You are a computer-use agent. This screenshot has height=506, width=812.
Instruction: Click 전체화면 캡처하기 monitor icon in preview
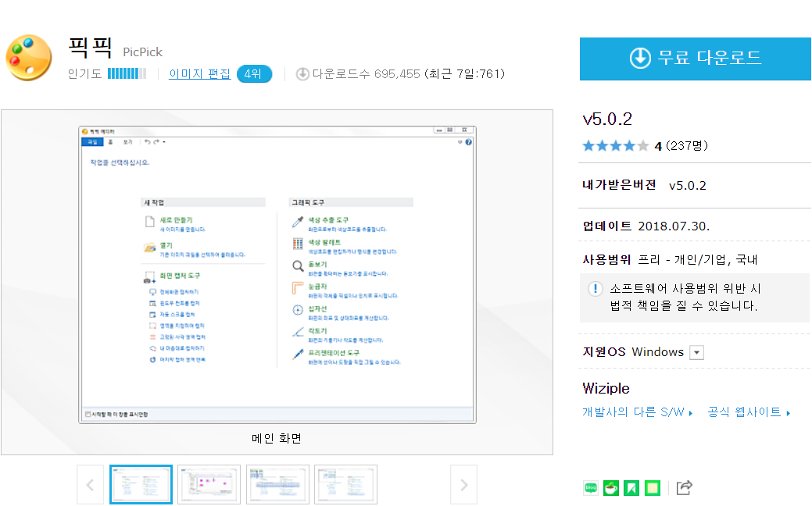[152, 292]
